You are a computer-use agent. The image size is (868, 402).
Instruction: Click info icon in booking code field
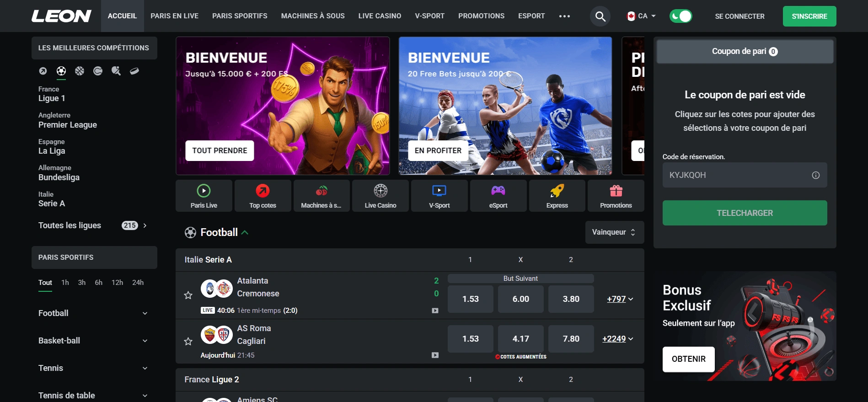point(816,175)
